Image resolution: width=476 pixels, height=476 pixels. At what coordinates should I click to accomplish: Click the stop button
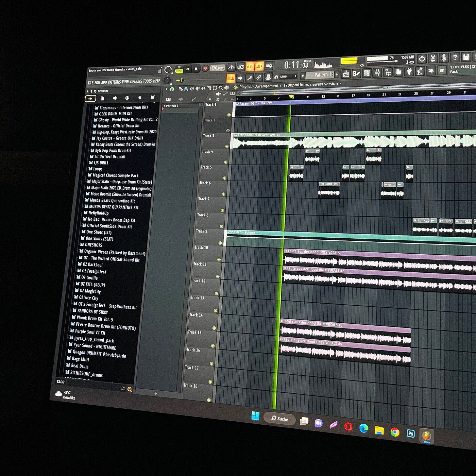click(196, 69)
